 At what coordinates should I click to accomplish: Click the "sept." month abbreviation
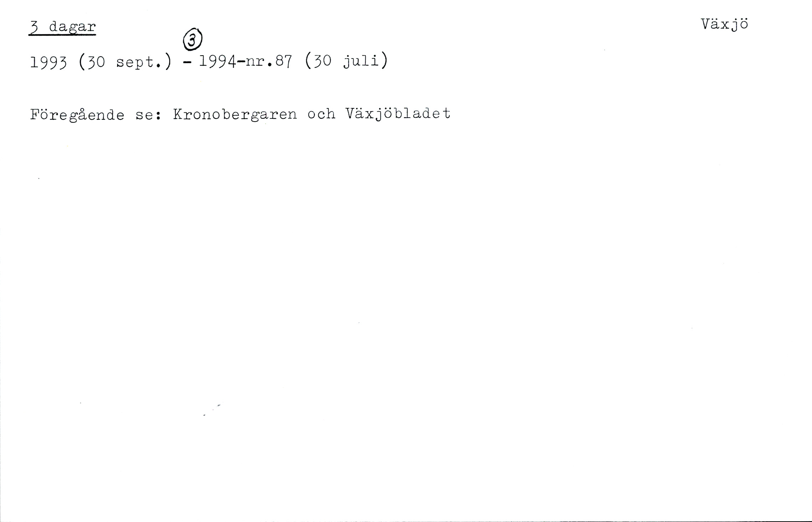(x=139, y=63)
